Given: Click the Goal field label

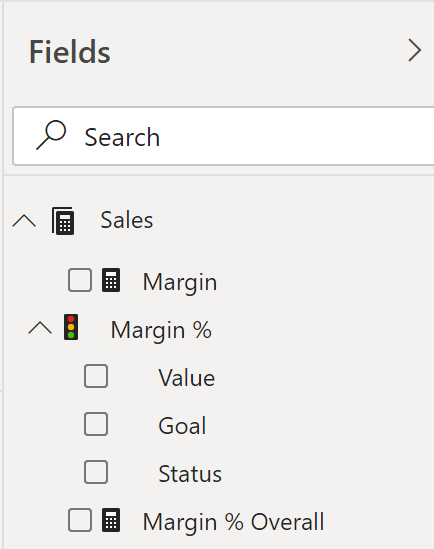Looking at the screenshot, I should tap(182, 426).
